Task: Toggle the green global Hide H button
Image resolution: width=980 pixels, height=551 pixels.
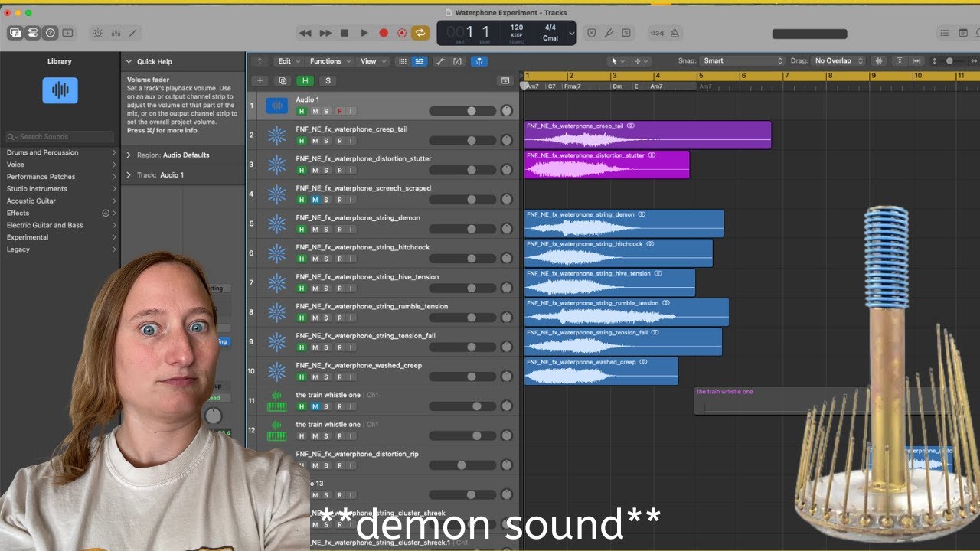Action: (305, 80)
